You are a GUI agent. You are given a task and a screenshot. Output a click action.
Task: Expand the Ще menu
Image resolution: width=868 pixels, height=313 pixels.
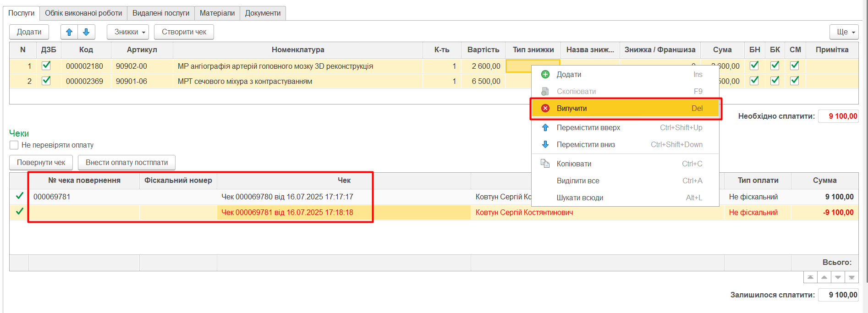(844, 32)
